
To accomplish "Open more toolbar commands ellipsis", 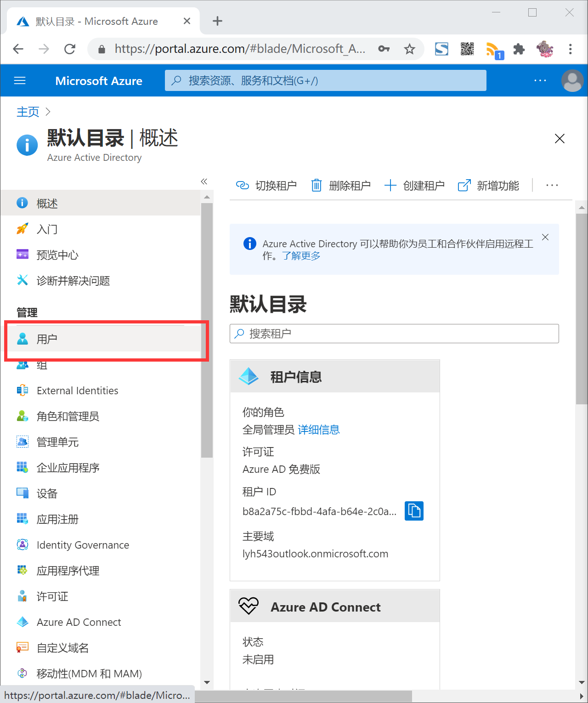I will click(x=552, y=185).
